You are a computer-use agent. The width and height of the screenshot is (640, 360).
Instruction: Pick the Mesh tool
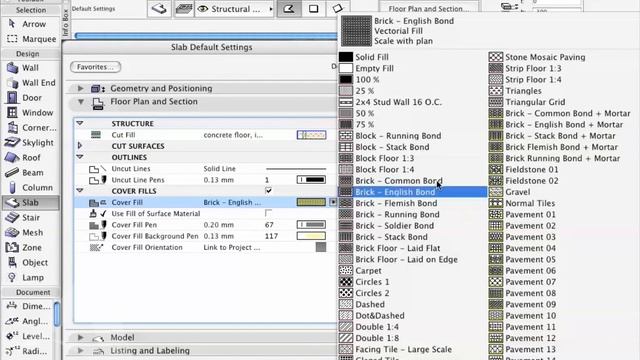30,233
